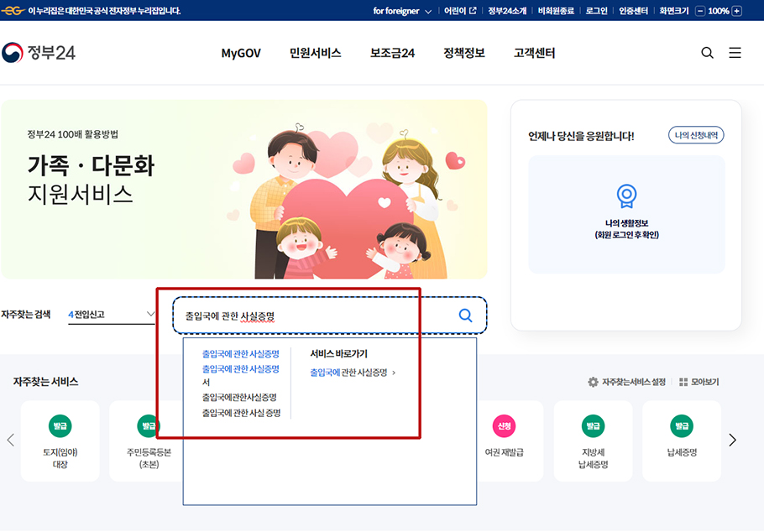This screenshot has width=764, height=532.
Task: Open the 지방세 납세증명 발급 service card
Action: pos(593,441)
